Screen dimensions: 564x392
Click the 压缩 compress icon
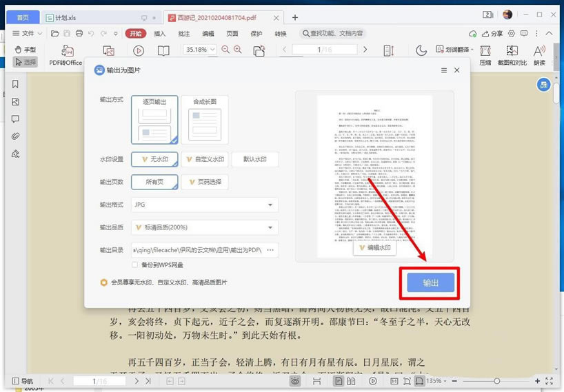(x=485, y=55)
